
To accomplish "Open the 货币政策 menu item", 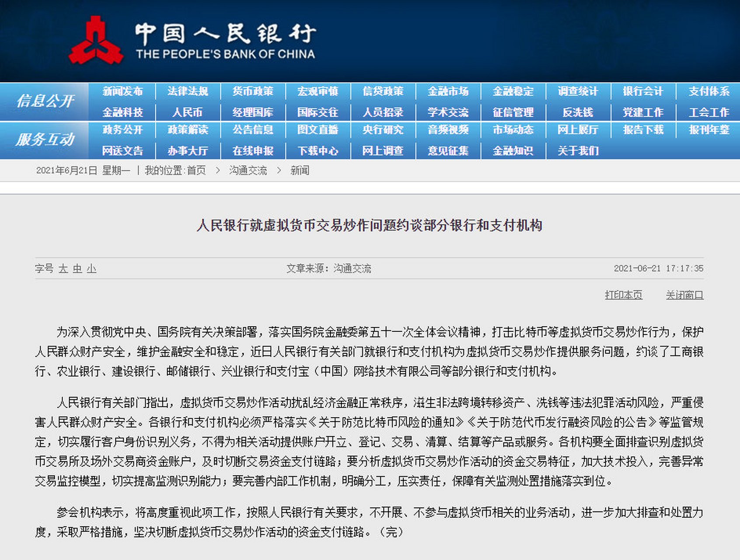I will (253, 91).
